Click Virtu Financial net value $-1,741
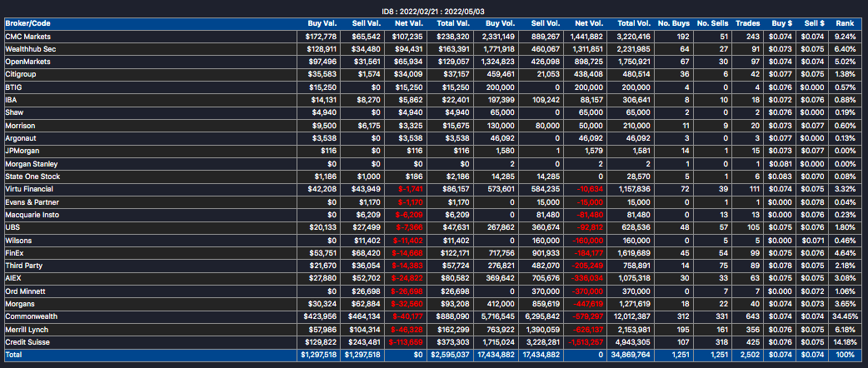Screen dimensions: 868x368 point(412,189)
